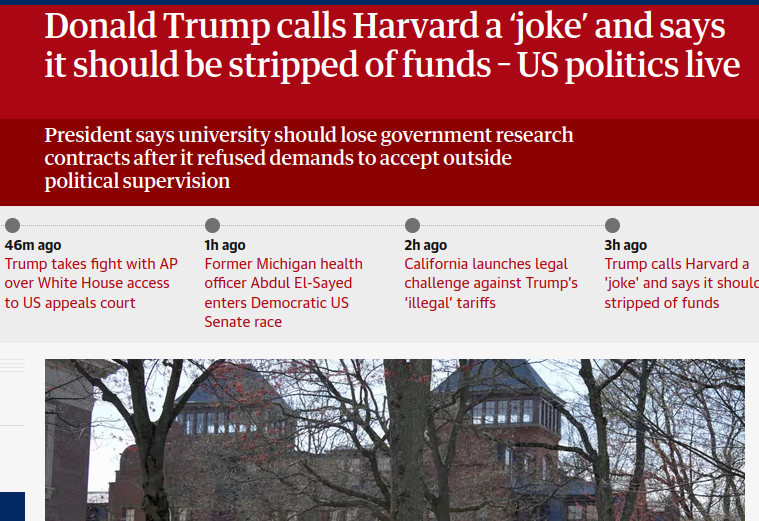Open California legal challenge tariffs update
This screenshot has height=521, width=759.
pos(491,283)
